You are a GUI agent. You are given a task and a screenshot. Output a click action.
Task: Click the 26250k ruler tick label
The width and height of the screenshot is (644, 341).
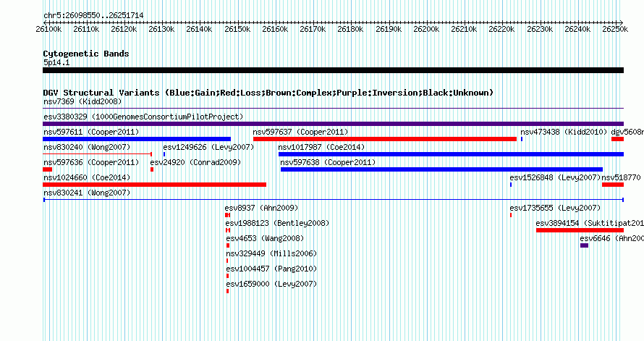click(615, 29)
